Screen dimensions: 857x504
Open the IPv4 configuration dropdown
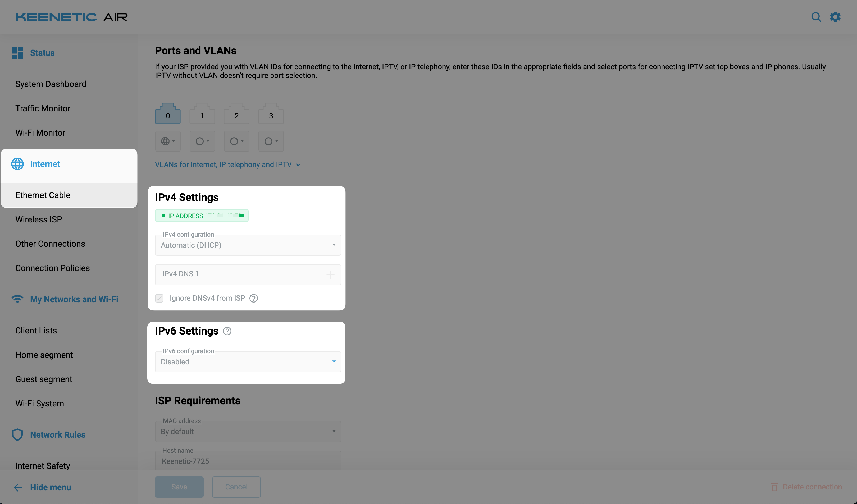point(248,245)
